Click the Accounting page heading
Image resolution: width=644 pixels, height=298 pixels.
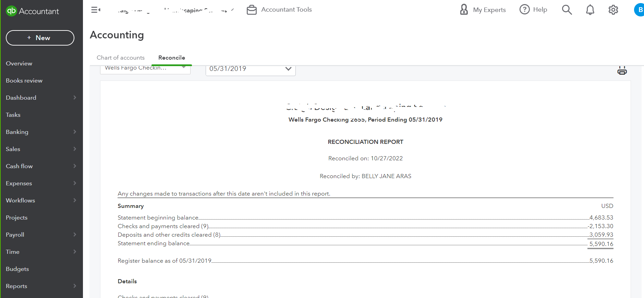117,35
